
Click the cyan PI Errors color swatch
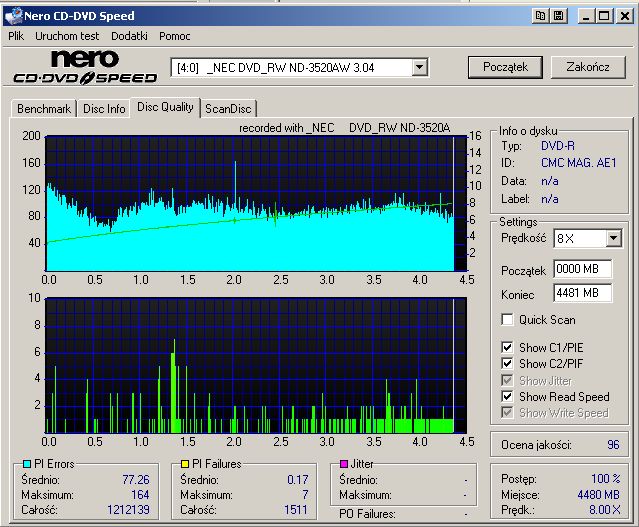(27, 464)
